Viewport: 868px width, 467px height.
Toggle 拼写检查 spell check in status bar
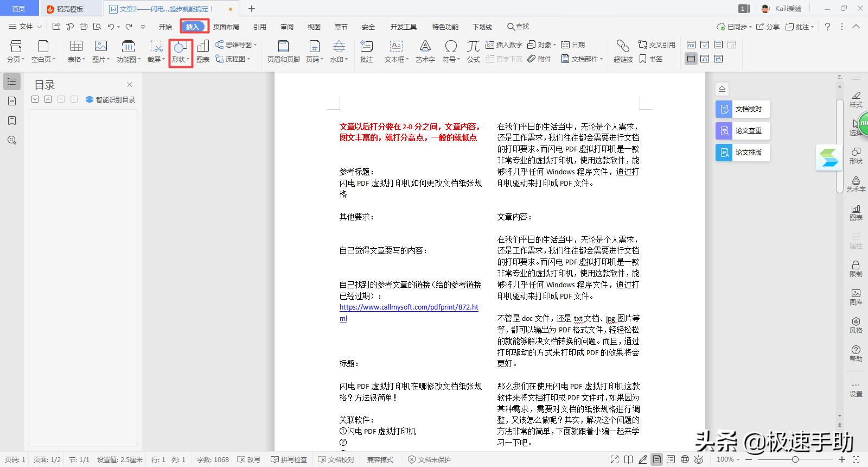pyautogui.click(x=289, y=459)
